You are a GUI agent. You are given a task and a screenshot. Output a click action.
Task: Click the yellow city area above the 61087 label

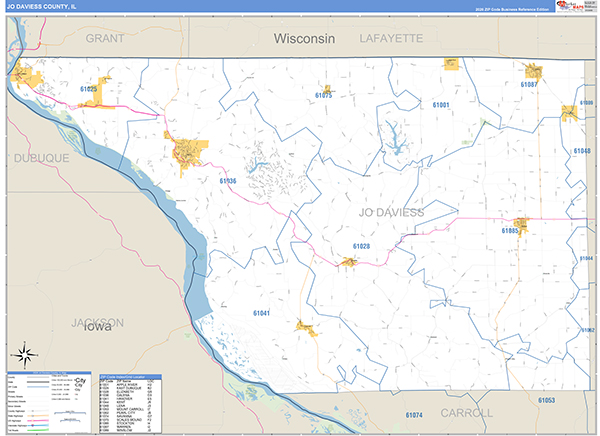[x=533, y=71]
